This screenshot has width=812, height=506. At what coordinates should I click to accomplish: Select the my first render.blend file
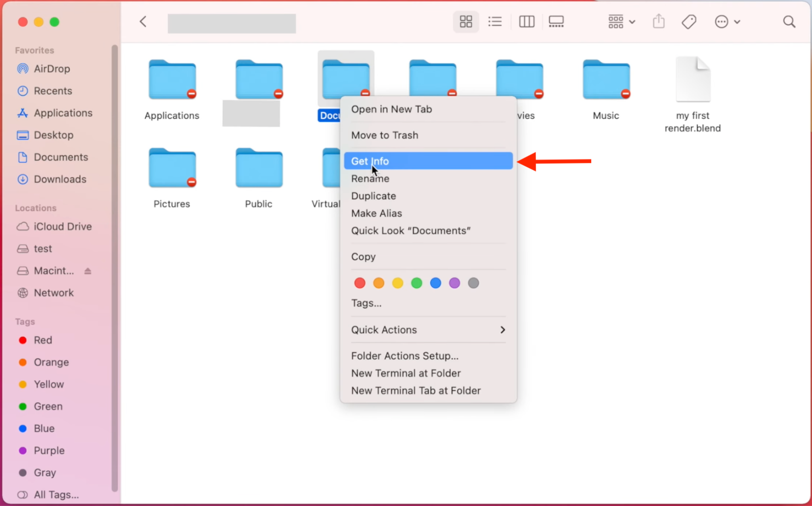(x=693, y=80)
